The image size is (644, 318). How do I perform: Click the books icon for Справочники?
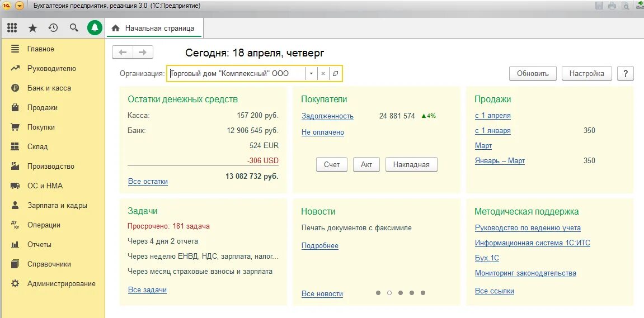(x=15, y=264)
